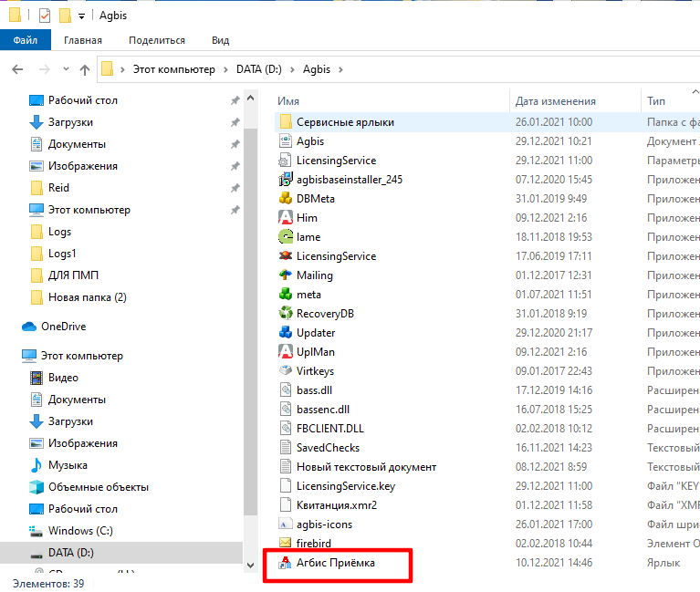Open the Сервисные ярлыки folder icon
The height and width of the screenshot is (592, 700).
286,122
